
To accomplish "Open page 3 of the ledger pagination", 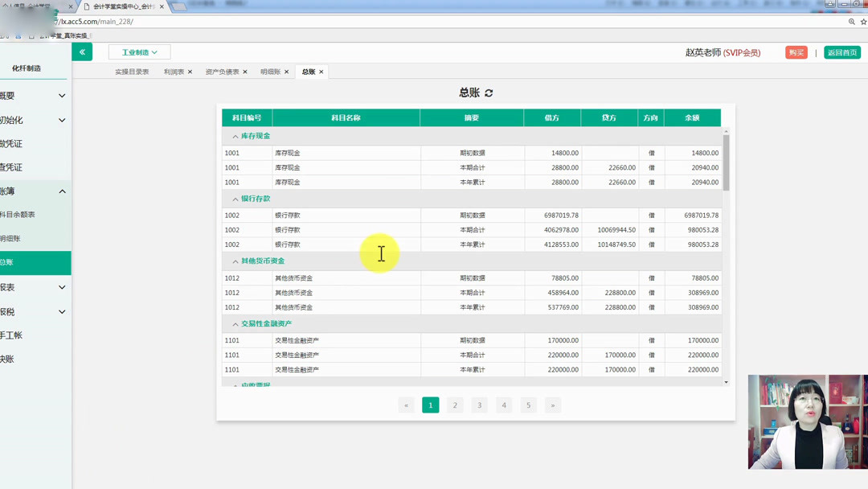I will click(x=479, y=405).
